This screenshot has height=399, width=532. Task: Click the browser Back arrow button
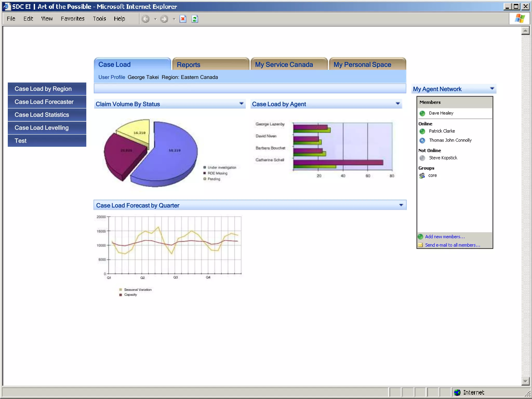point(146,19)
